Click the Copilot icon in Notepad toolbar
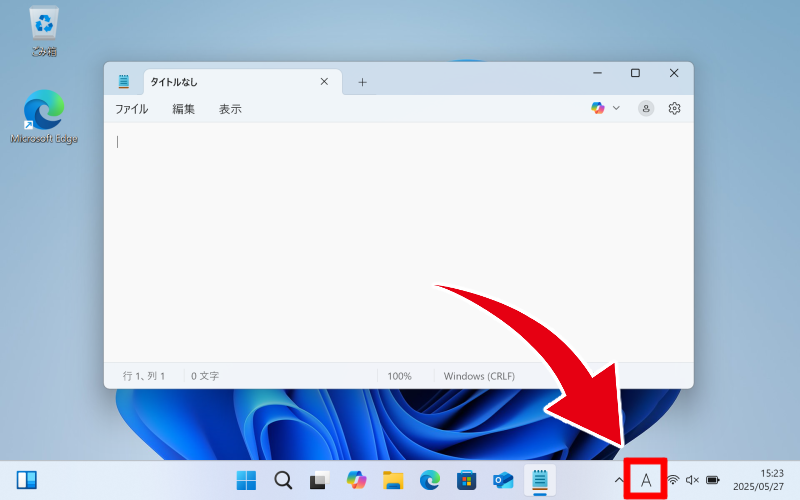Viewport: 800px width, 500px height. [x=597, y=108]
